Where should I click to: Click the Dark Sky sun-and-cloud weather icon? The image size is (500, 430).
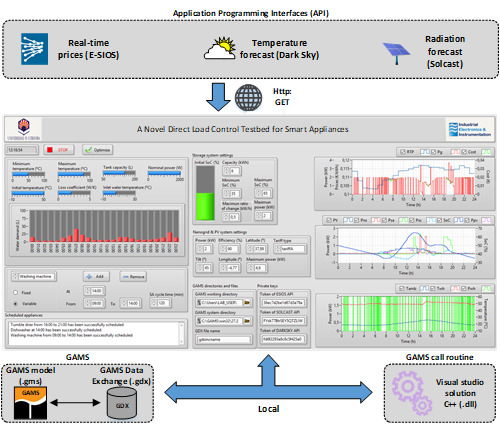coord(220,49)
